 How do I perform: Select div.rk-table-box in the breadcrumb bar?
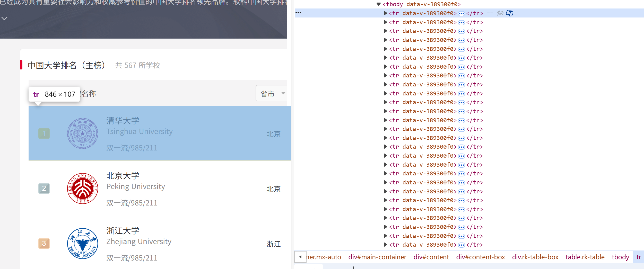[x=535, y=257]
